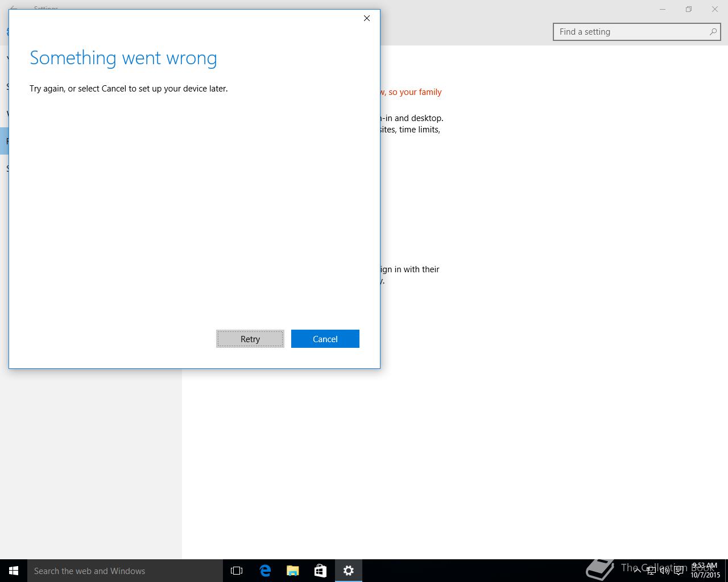Close the Settings window
728x582 pixels.
click(715, 9)
